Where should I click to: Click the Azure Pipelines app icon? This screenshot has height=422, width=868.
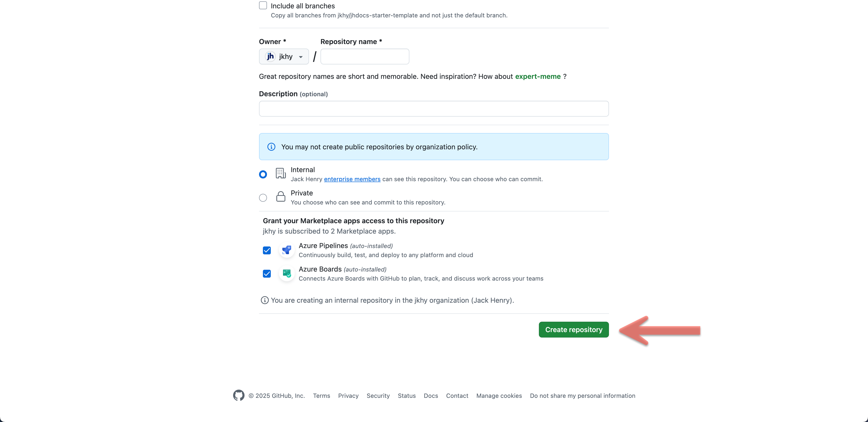pos(287,250)
